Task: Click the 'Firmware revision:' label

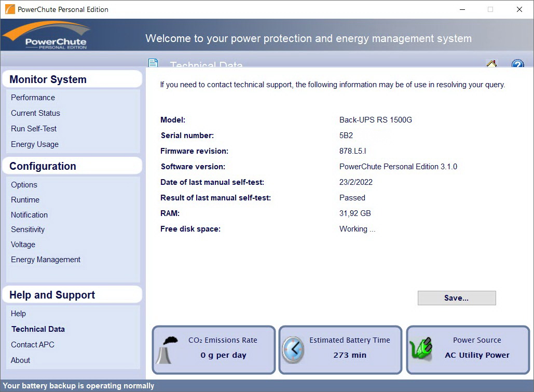Action: click(194, 151)
